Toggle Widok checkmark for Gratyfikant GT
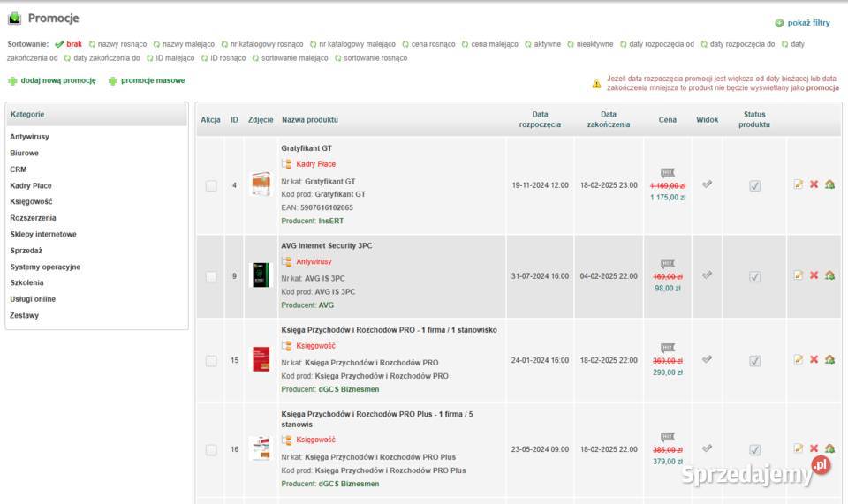This screenshot has height=504, width=848. (707, 184)
